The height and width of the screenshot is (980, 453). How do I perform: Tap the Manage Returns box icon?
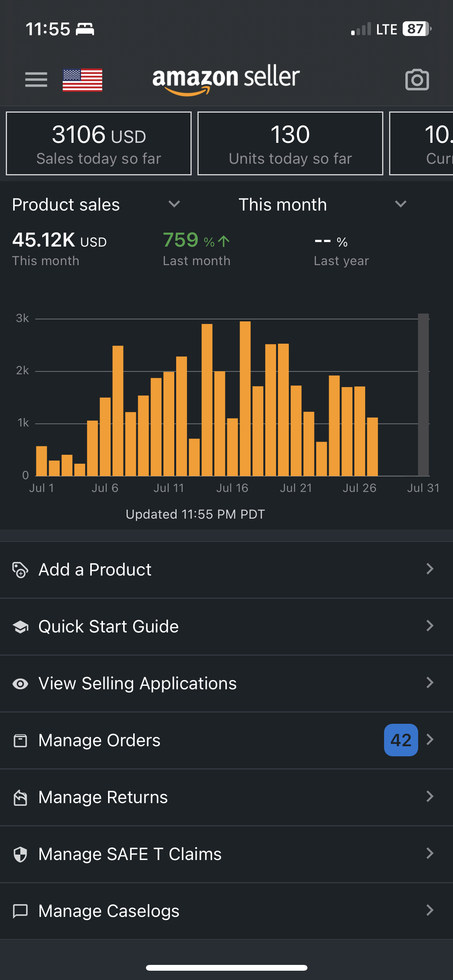click(20, 798)
